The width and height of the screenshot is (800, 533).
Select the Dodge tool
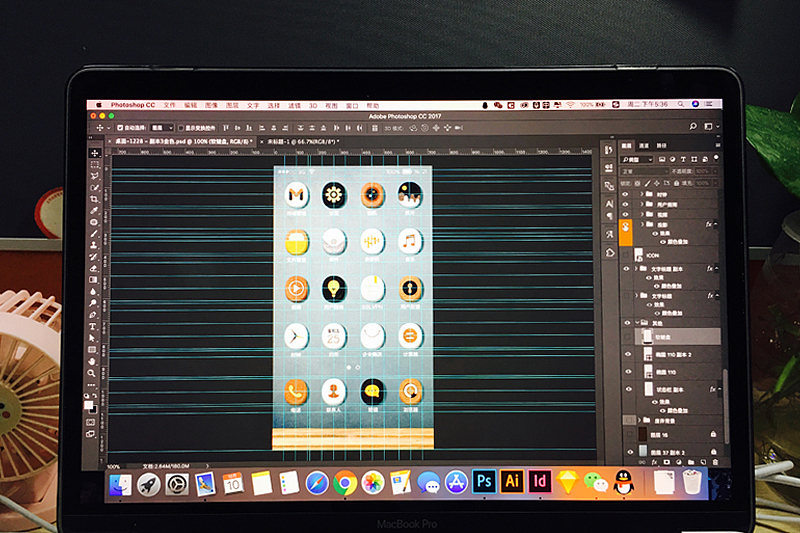coord(93,303)
